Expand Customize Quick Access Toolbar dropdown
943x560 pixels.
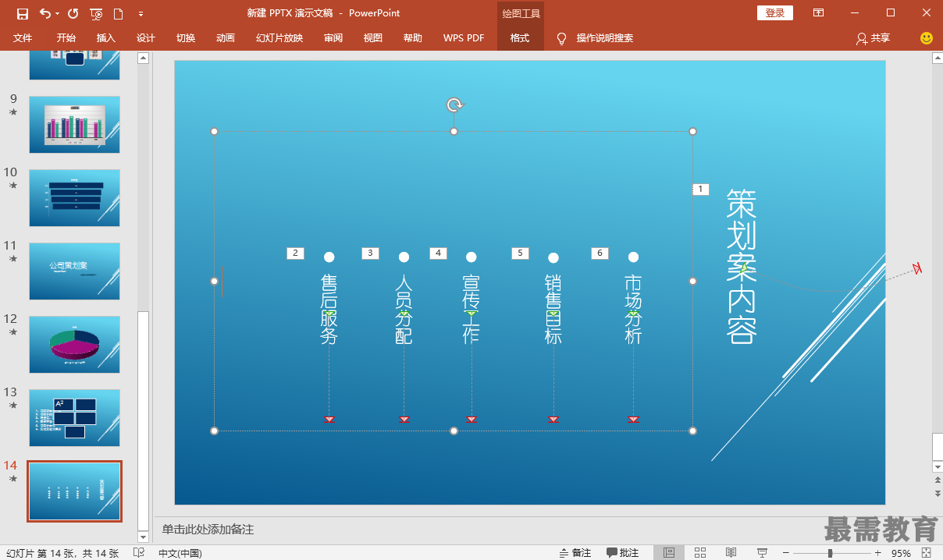coord(141,13)
